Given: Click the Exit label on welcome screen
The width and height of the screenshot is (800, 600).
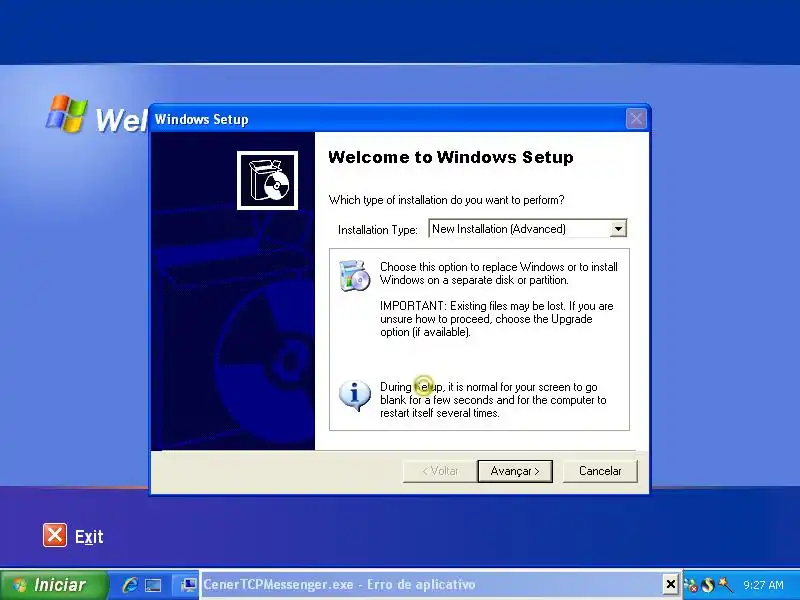Looking at the screenshot, I should point(89,537).
